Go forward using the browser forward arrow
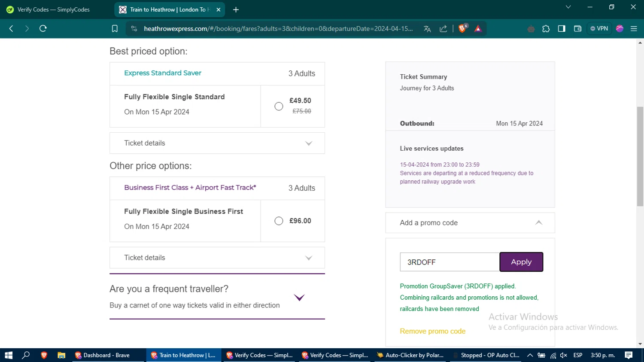 pos(27,29)
